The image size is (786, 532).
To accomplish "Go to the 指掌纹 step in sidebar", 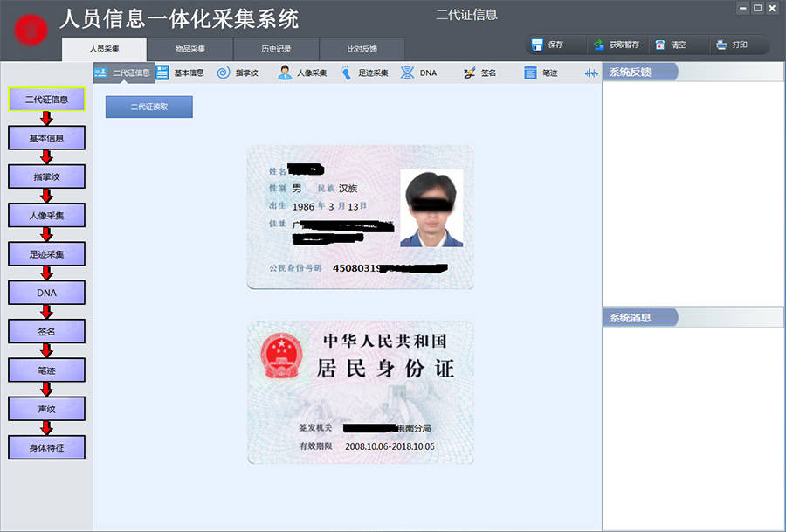I will click(x=46, y=176).
